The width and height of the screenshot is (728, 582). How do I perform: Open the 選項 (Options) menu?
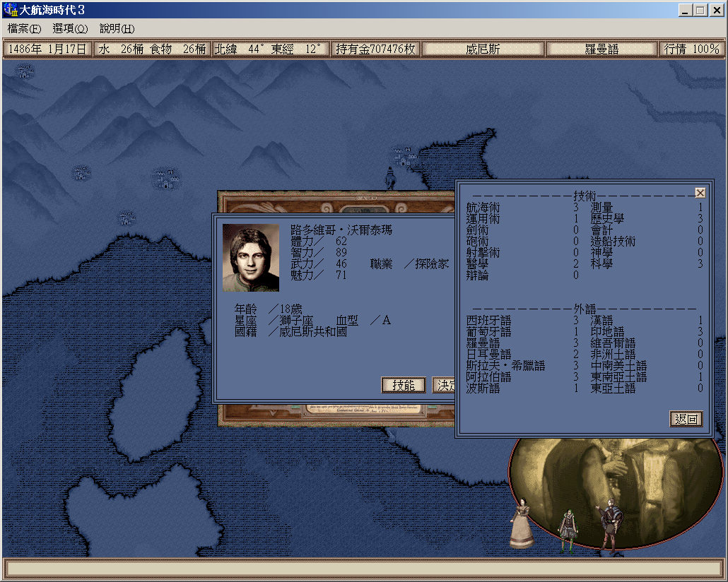tap(70, 29)
